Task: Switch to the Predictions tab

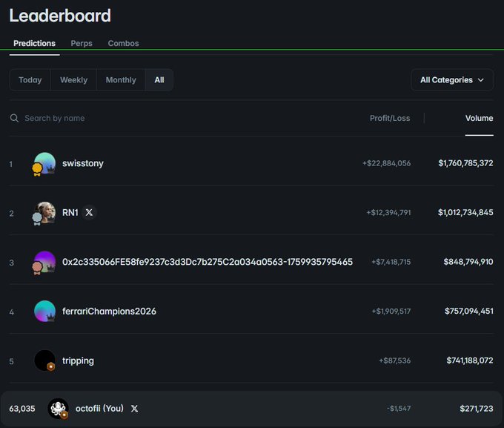Action: (x=34, y=44)
